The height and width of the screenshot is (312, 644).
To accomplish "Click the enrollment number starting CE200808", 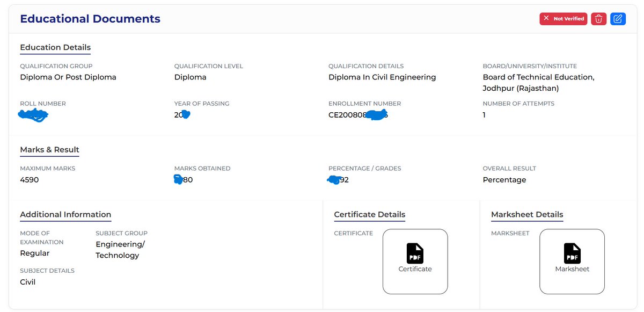I will 358,115.
